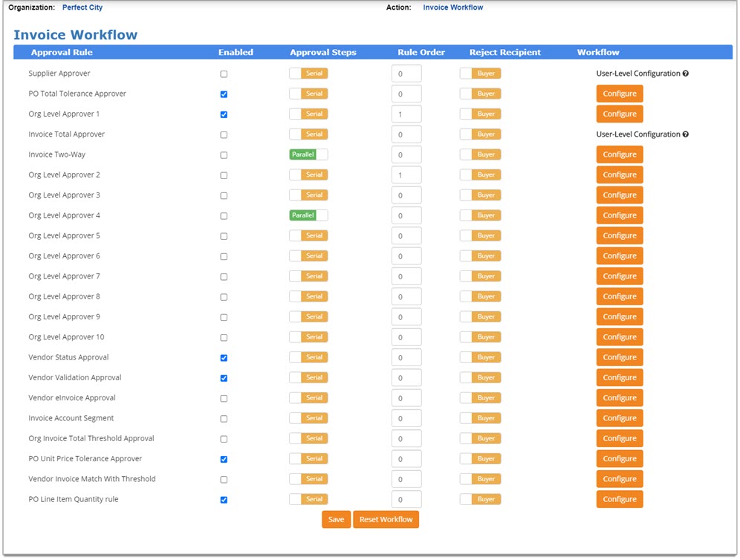Enable the Invoice Account Segment rule
740x560 pixels.
coord(224,417)
